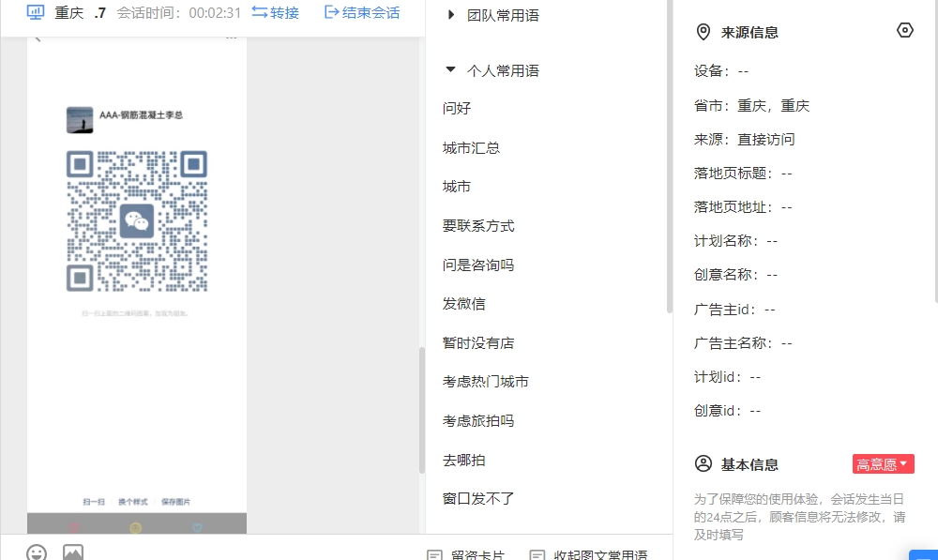Open the emoji picker smiley icon

[37, 552]
